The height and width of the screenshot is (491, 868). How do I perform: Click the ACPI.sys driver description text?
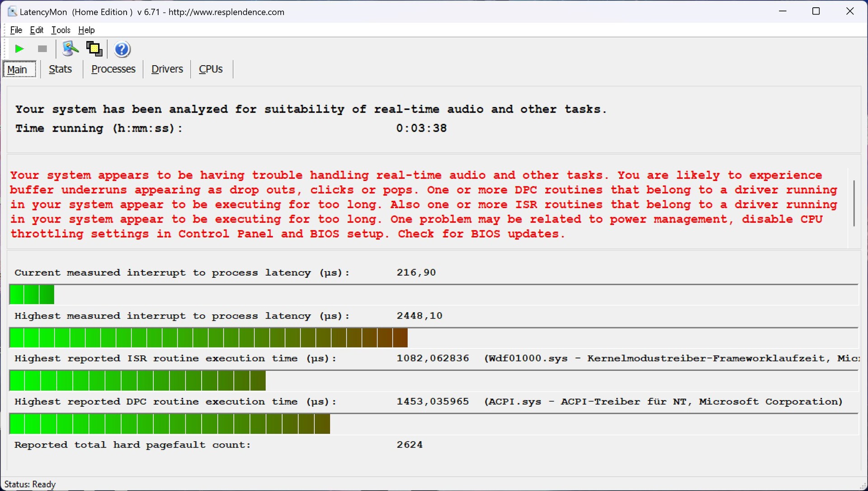click(x=663, y=402)
